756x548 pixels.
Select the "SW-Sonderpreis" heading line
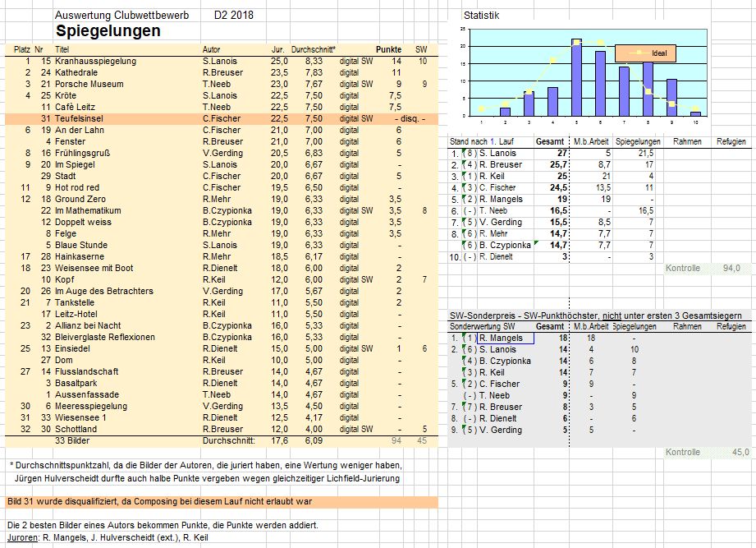tap(595, 316)
